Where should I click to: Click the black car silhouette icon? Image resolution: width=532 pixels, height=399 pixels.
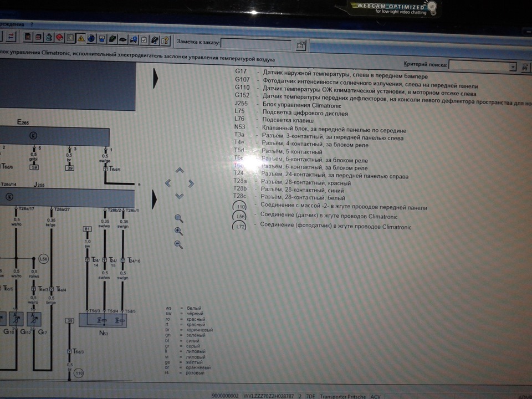tap(123, 40)
